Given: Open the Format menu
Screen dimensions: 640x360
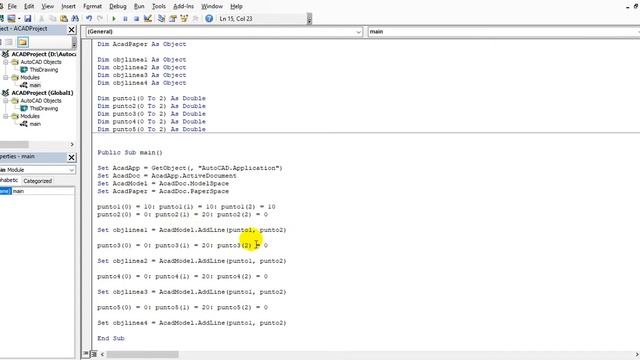Looking at the screenshot, I should [92, 6].
